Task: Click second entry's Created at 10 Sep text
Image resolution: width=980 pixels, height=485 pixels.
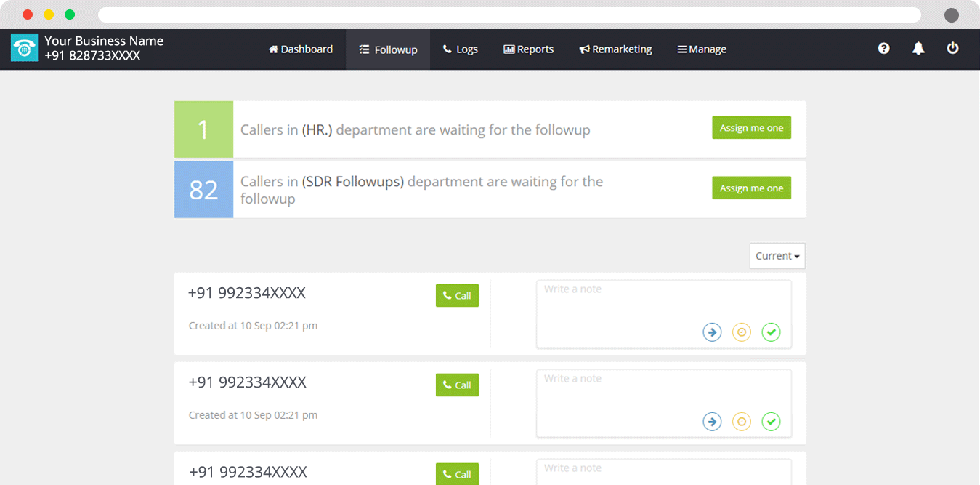Action: pyautogui.click(x=253, y=415)
